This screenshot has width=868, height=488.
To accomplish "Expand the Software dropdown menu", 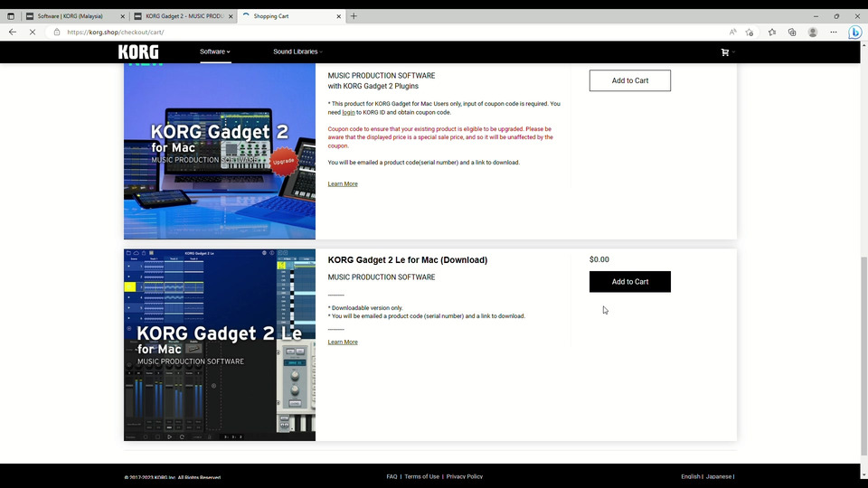I will click(215, 52).
